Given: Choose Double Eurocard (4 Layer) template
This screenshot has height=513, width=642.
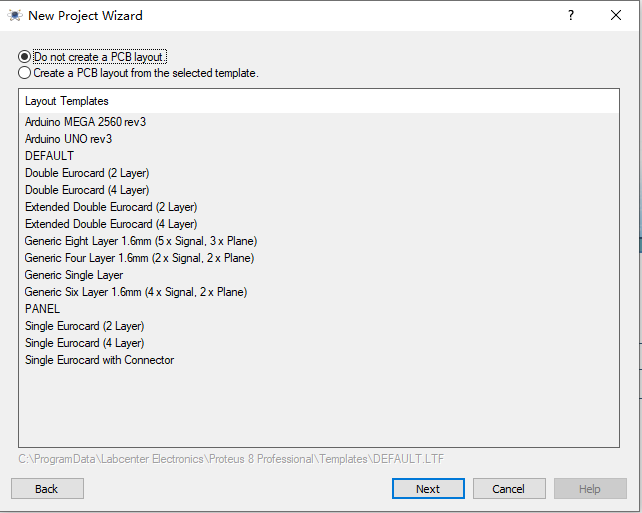Looking at the screenshot, I should coord(87,190).
